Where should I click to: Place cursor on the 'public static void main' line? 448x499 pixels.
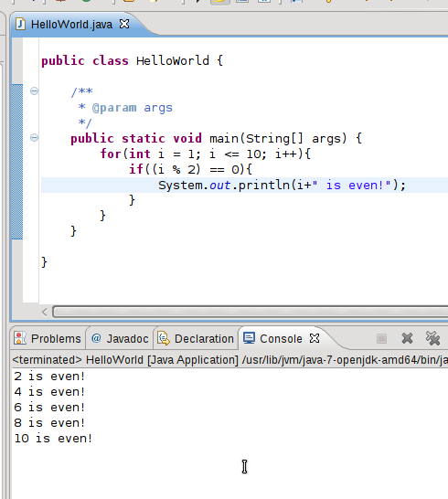point(216,138)
